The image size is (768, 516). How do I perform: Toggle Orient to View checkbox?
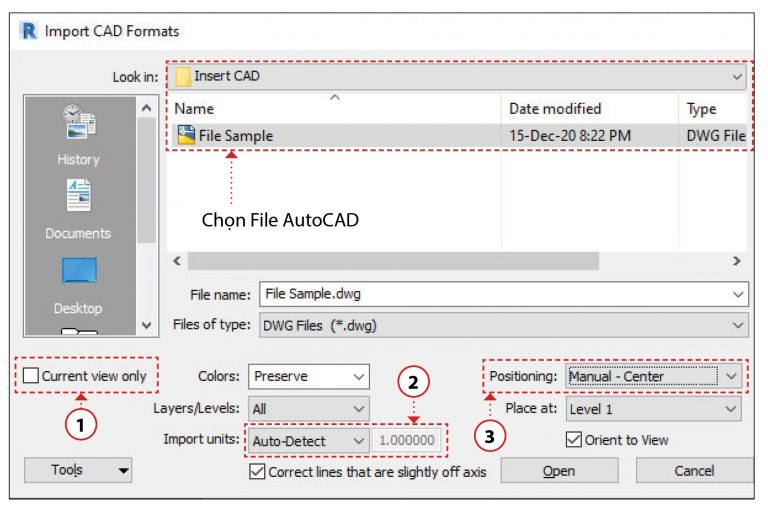(x=574, y=440)
